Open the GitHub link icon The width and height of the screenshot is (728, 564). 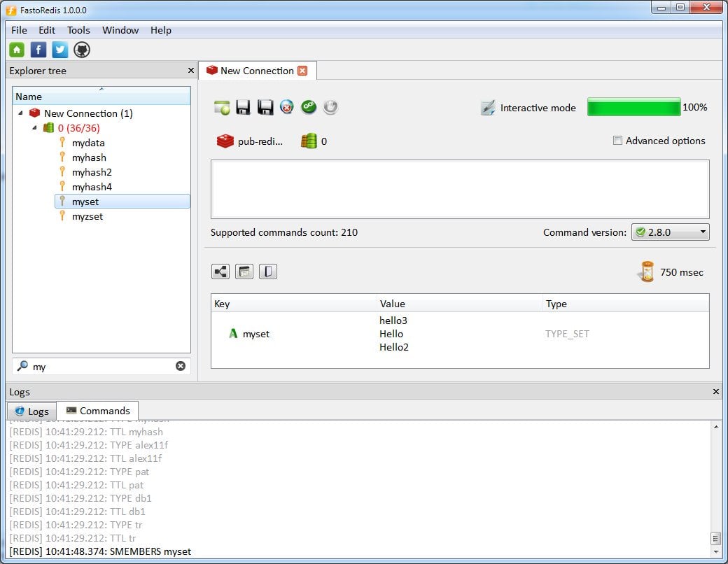pos(82,50)
